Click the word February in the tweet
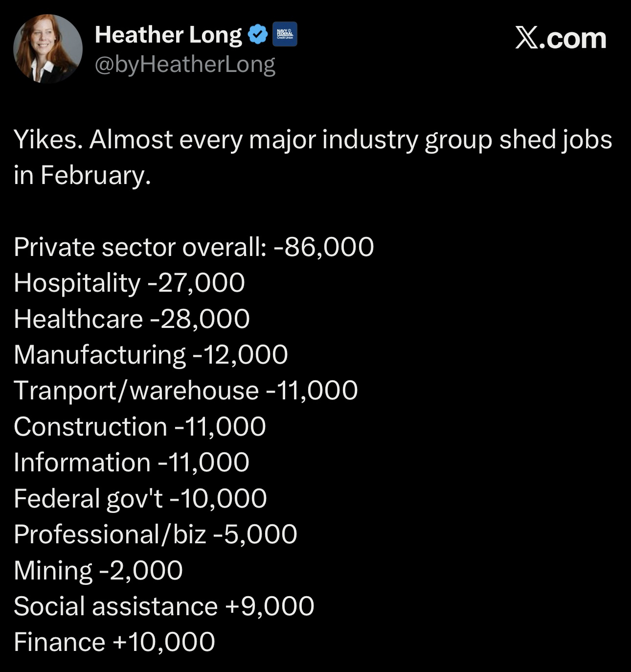 pyautogui.click(x=93, y=175)
